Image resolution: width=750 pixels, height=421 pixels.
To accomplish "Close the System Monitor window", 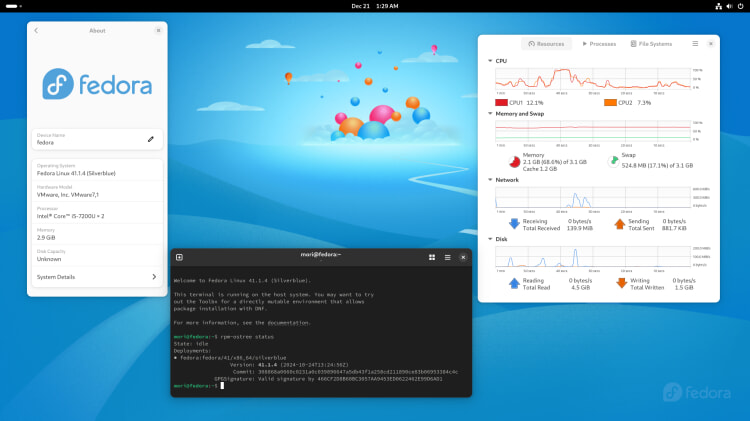I will point(711,44).
